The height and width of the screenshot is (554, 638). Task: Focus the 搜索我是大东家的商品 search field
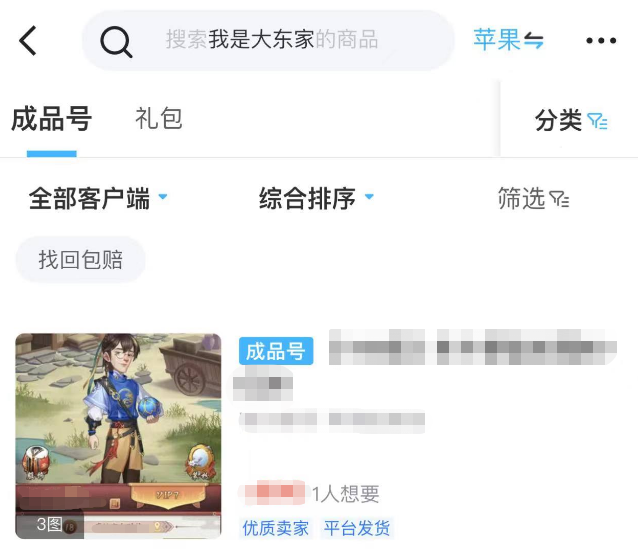(268, 40)
